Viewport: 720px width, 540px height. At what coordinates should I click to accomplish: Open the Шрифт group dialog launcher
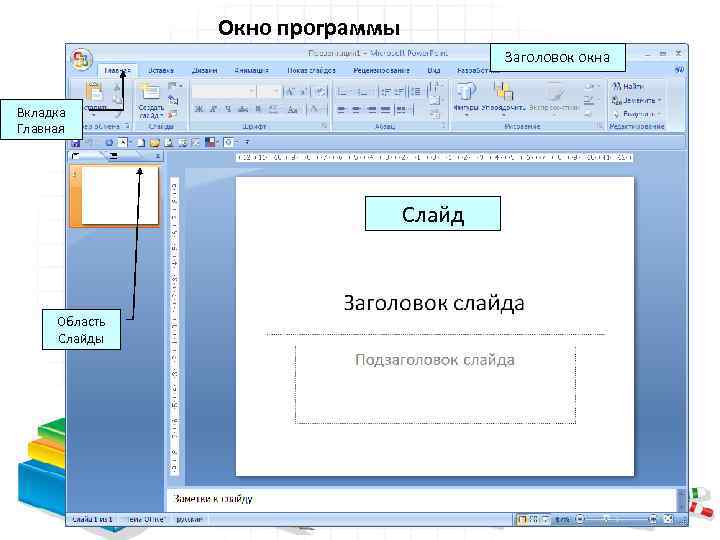[x=324, y=125]
